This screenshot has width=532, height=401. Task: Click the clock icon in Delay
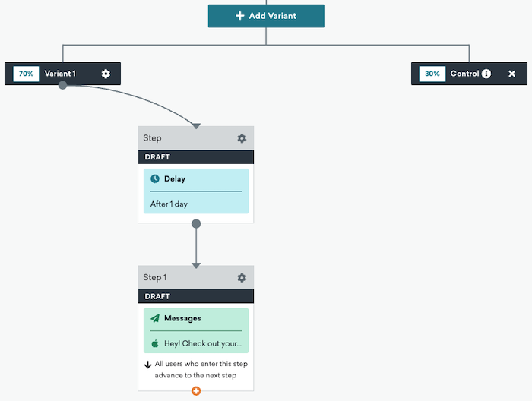155,179
